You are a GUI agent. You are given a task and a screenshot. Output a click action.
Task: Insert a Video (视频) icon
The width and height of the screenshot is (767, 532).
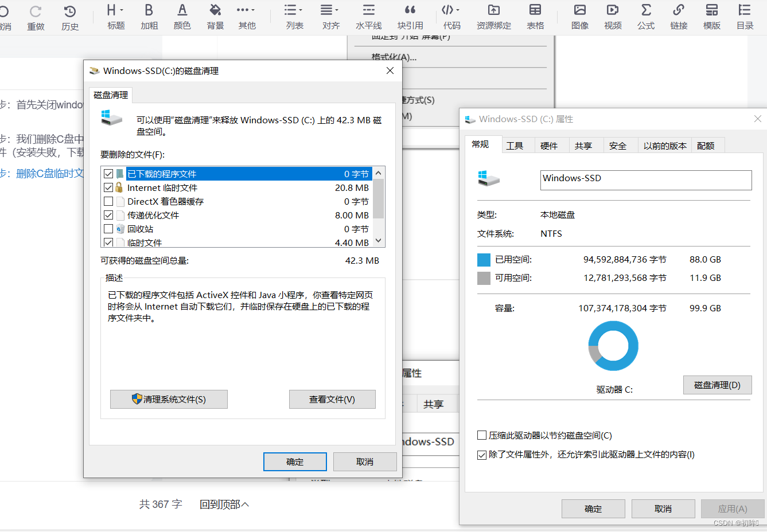613,10
